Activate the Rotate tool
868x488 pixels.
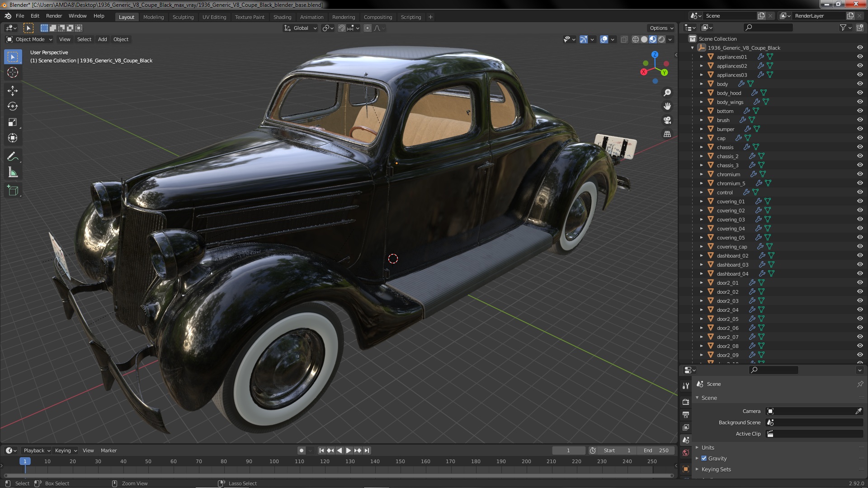(13, 107)
